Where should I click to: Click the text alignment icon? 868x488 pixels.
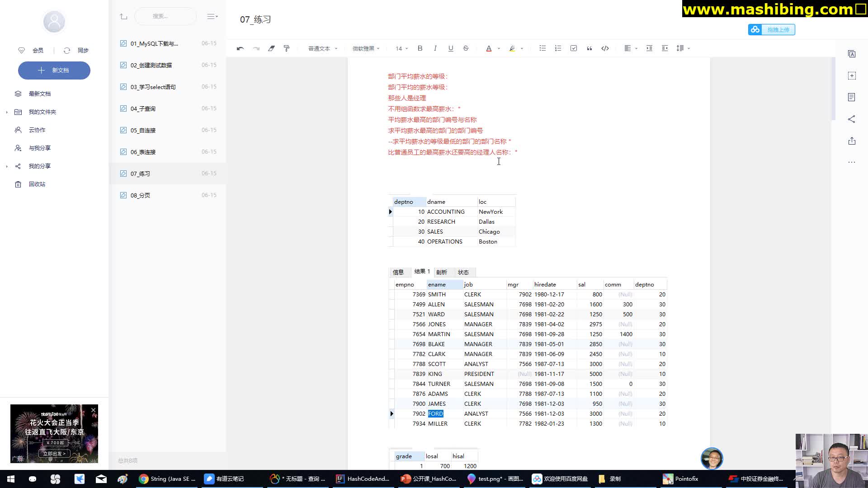click(x=627, y=48)
